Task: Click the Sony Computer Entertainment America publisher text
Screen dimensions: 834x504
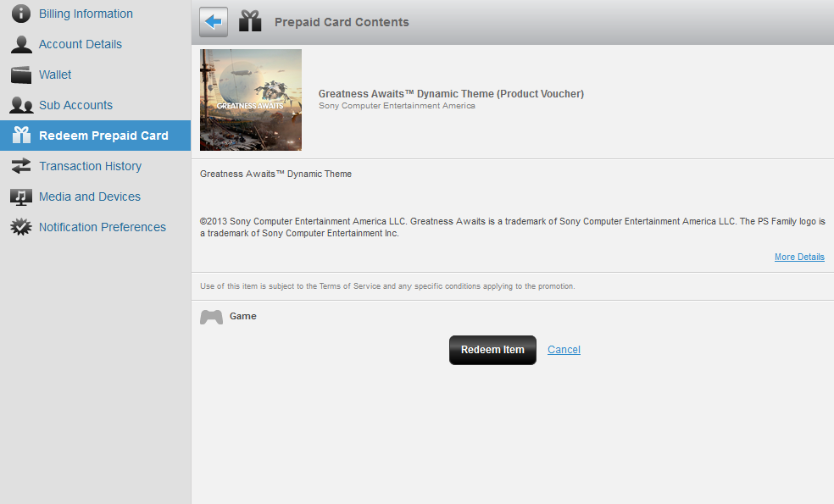Action: pyautogui.click(x=397, y=106)
